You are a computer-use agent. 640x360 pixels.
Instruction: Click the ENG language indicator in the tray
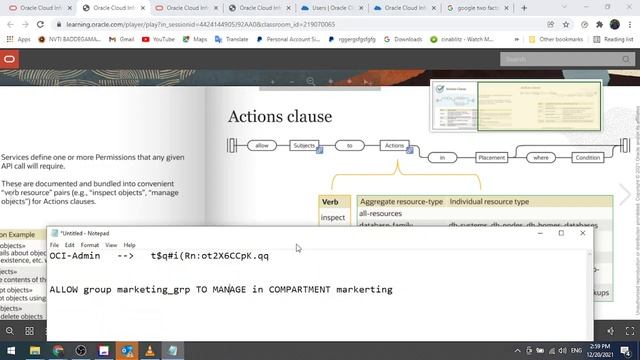pyautogui.click(x=576, y=351)
